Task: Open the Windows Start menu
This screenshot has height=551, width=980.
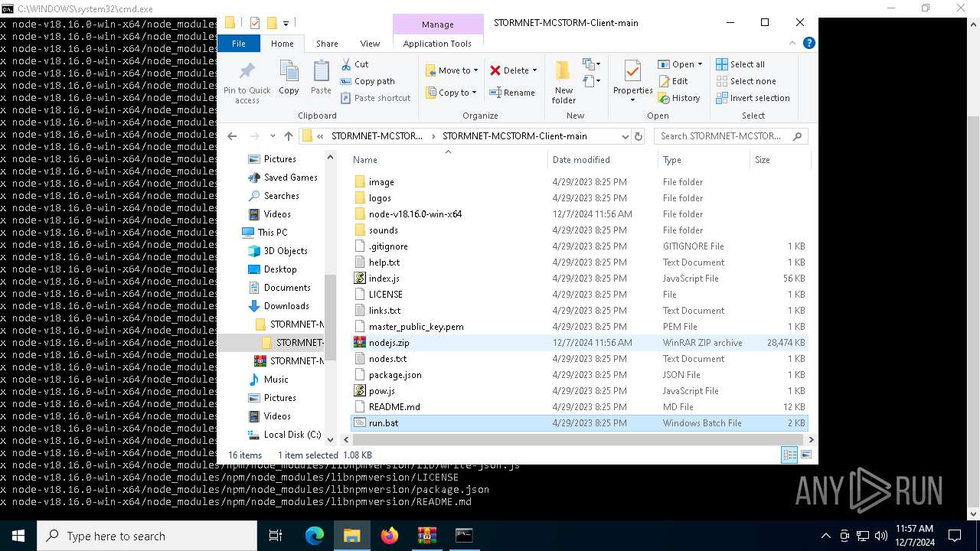Action: point(18,536)
